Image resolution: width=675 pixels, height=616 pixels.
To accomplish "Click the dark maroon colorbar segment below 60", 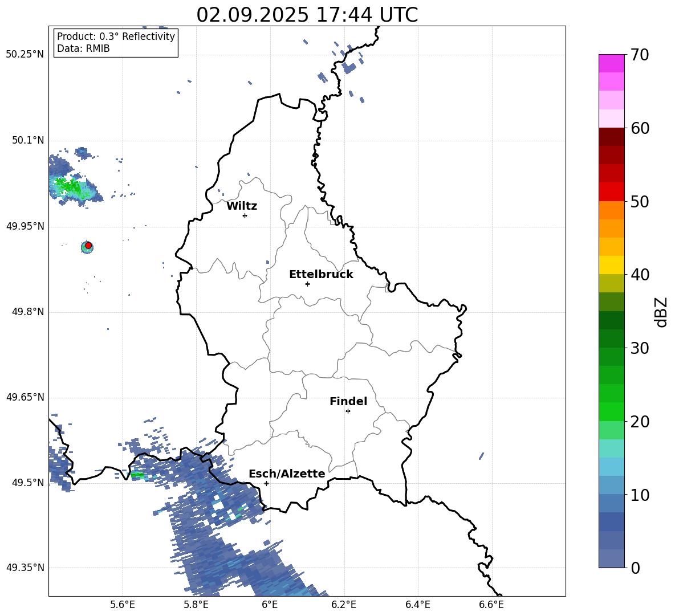I will [611, 137].
